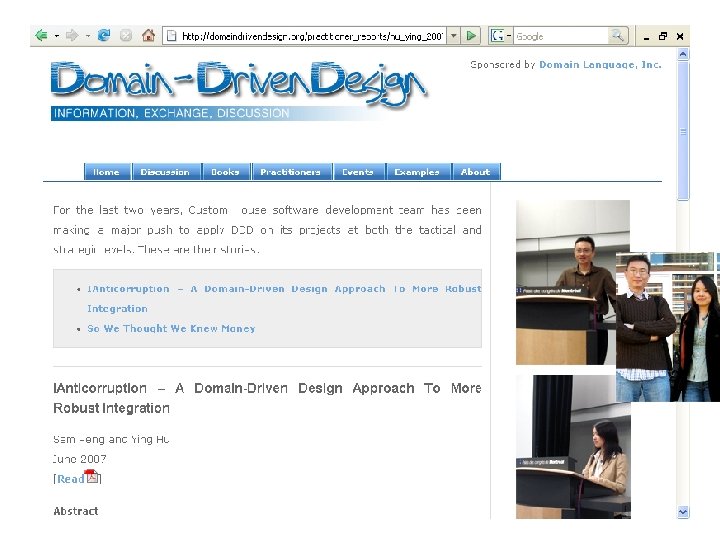This screenshot has height=540, width=720.
Task: Click the Read link for the paper
Action: point(70,479)
